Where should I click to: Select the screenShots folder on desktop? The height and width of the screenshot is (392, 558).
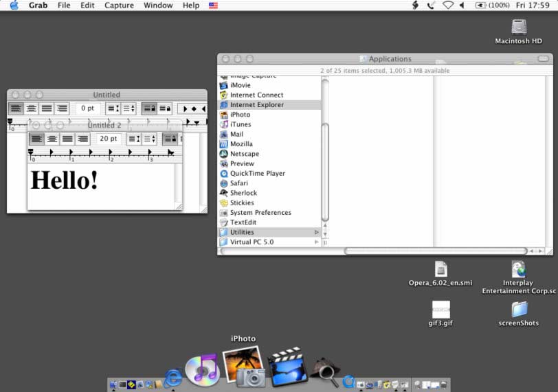[519, 309]
